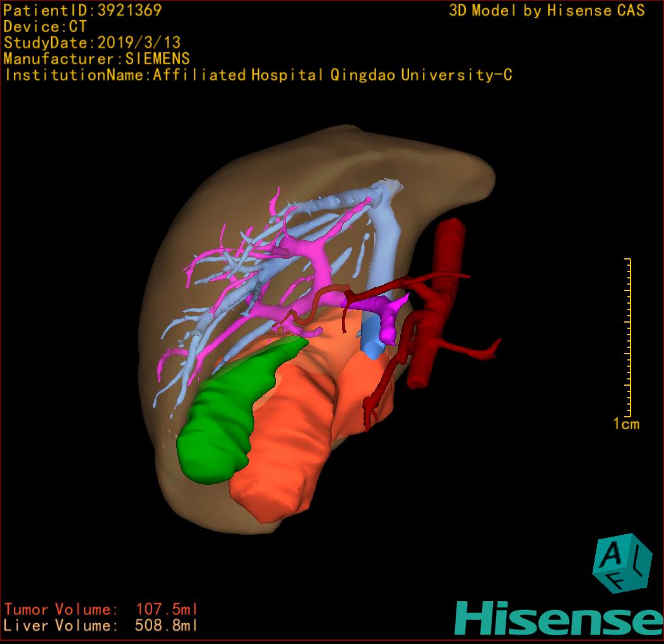The image size is (664, 644).
Task: Click the magenta portal vein trunk
Action: (322, 271)
